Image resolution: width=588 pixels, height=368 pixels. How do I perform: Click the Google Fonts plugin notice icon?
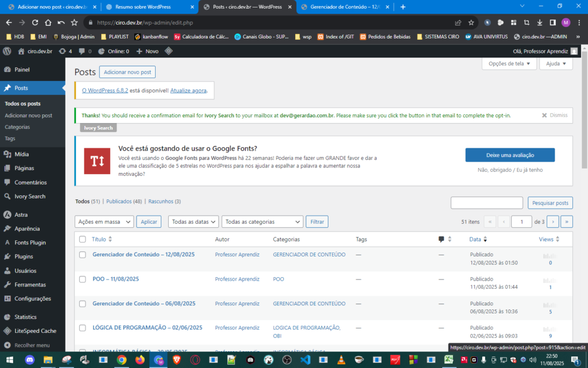pos(97,161)
